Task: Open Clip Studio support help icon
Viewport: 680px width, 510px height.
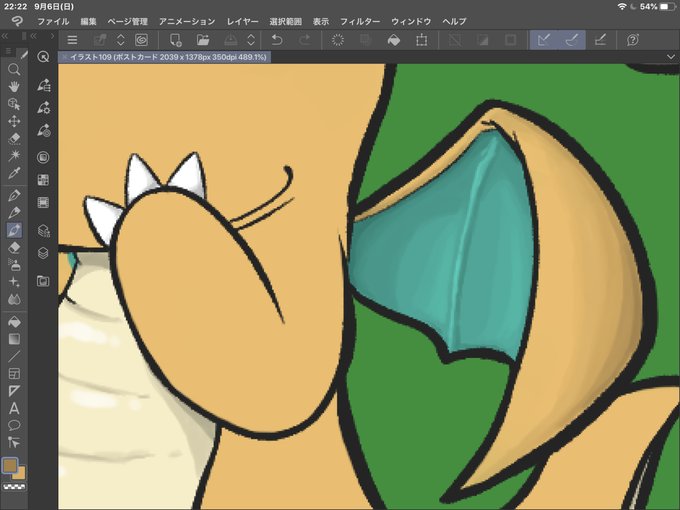Action: pos(633,40)
